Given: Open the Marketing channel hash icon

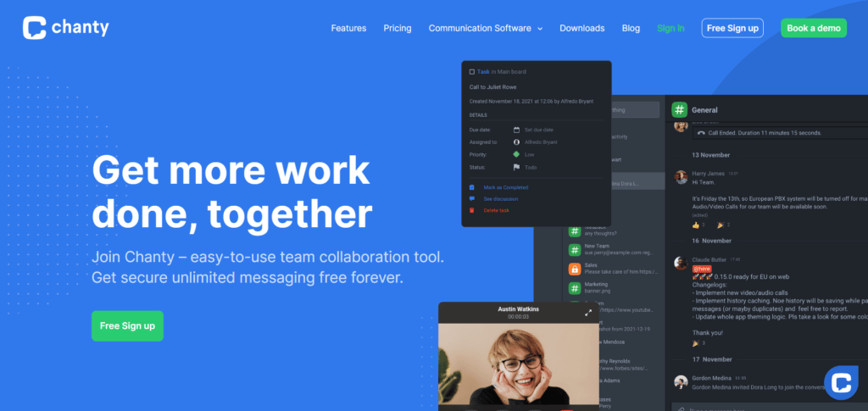Looking at the screenshot, I should pos(575,287).
